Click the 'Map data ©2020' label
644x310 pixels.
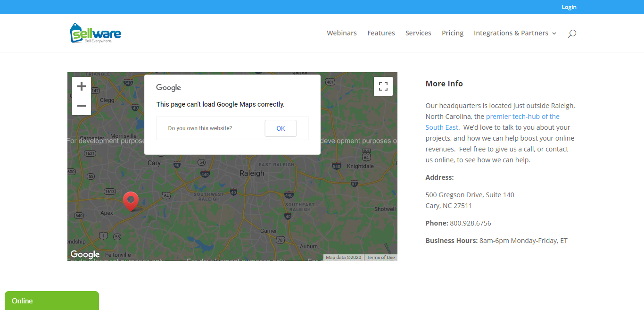pyautogui.click(x=343, y=258)
